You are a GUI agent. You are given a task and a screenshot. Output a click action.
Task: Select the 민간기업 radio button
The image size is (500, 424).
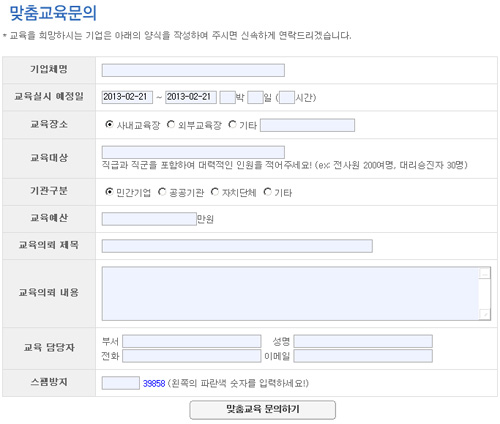click(109, 192)
